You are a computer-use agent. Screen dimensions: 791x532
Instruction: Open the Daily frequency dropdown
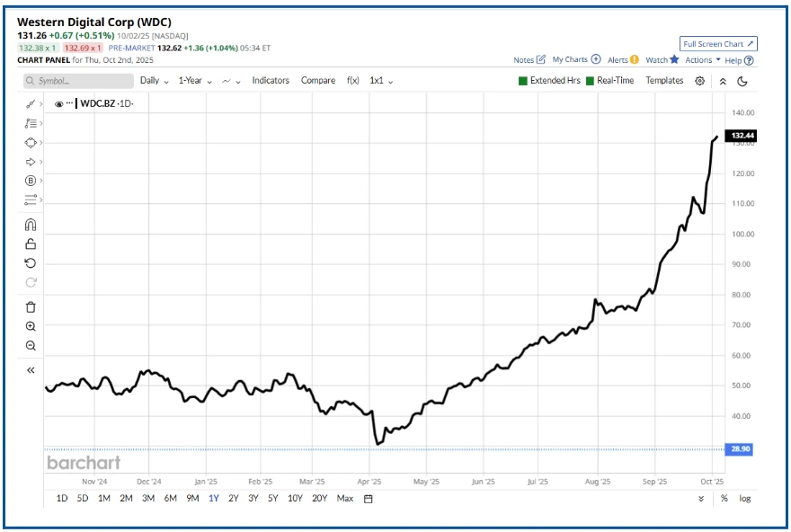pyautogui.click(x=153, y=80)
